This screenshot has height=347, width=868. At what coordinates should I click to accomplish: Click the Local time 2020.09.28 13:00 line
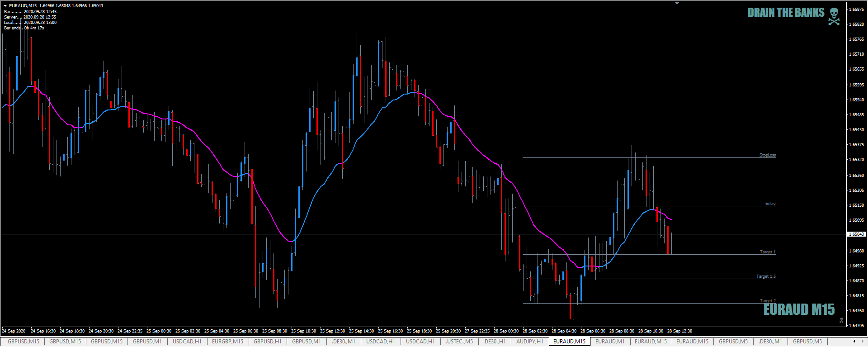30,23
